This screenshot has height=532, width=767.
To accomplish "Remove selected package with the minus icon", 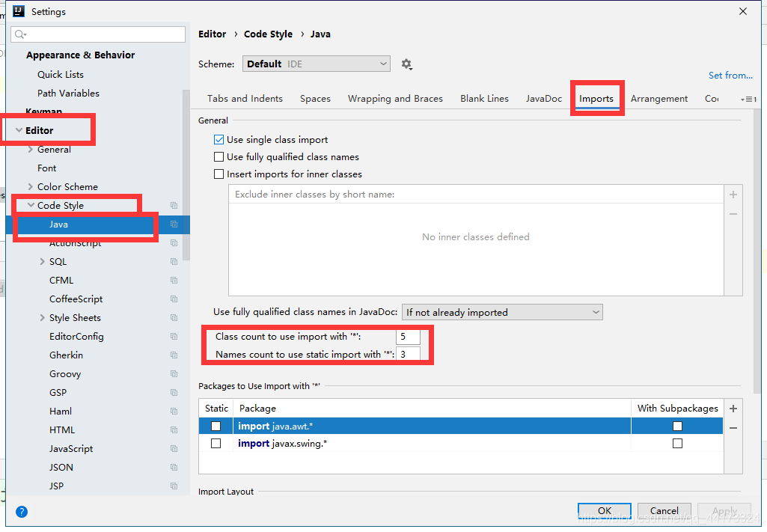I will (x=733, y=428).
